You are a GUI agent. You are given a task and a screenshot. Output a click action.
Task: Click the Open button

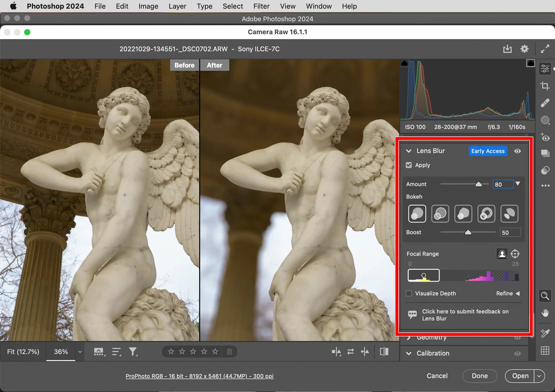pos(520,376)
